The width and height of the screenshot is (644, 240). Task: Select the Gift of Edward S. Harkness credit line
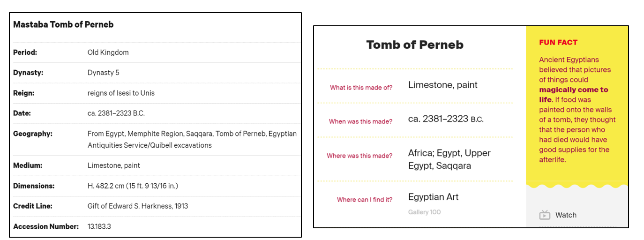click(138, 206)
